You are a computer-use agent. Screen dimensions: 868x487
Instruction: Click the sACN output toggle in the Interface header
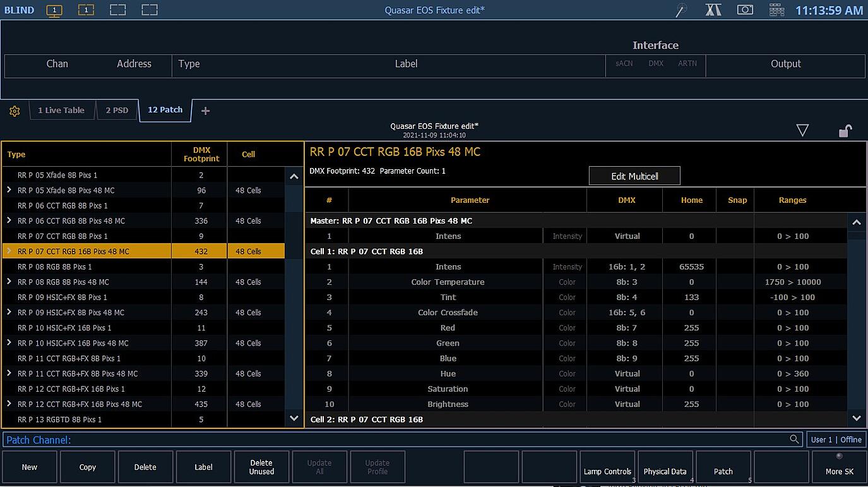[x=624, y=63]
